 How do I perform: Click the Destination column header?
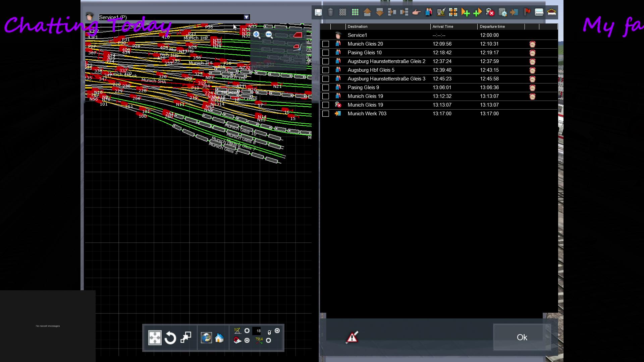[388, 26]
